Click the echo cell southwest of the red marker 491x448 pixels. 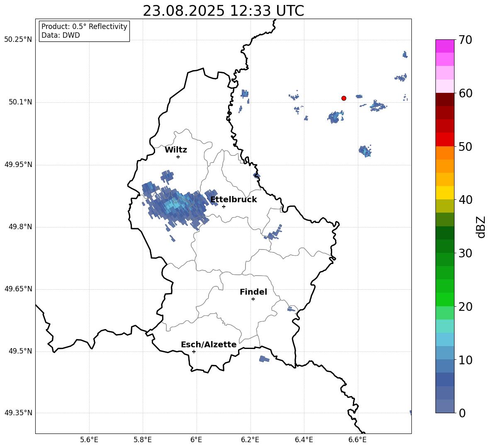click(x=335, y=117)
